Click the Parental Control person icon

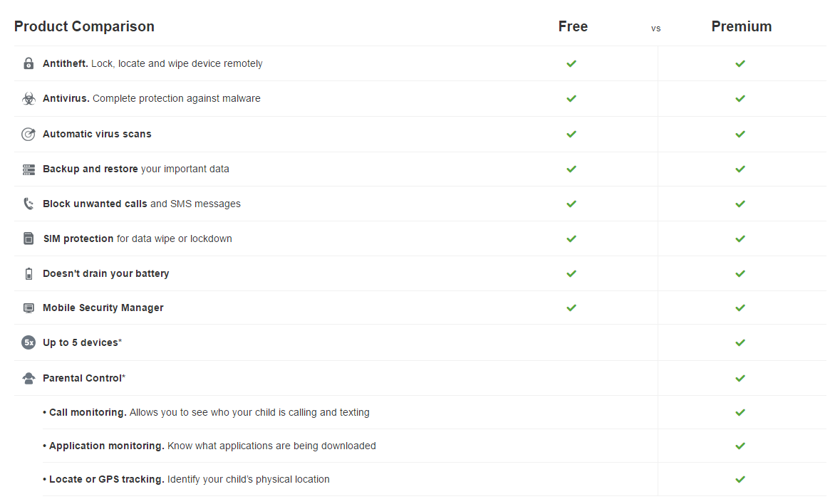tap(28, 378)
